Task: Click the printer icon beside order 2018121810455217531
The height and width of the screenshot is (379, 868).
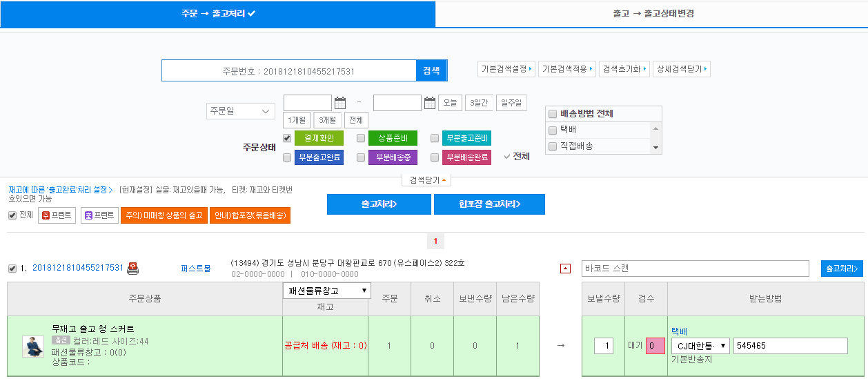Action: tap(133, 268)
